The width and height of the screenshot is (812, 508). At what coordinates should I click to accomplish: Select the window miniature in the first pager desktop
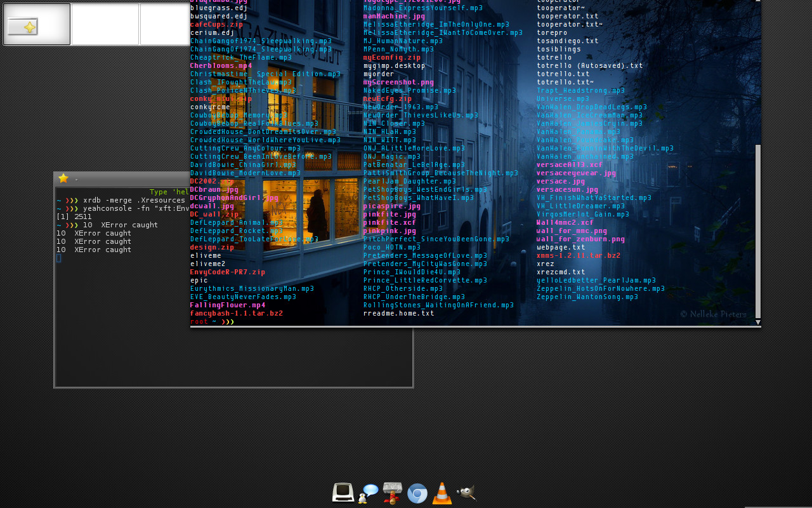pyautogui.click(x=22, y=27)
